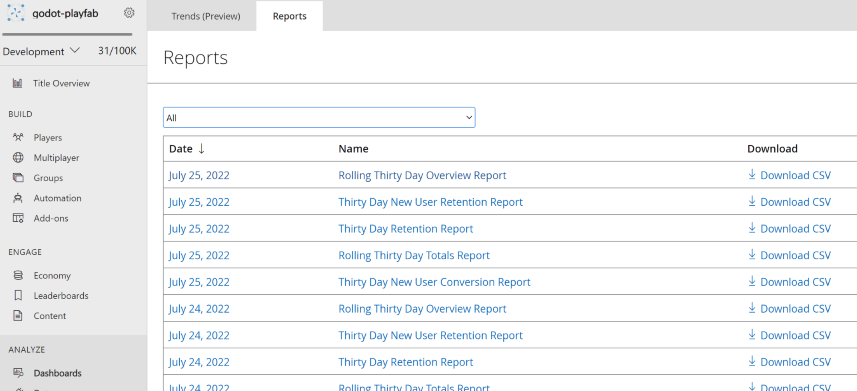857x391 pixels.
Task: Click the Download column header
Action: tap(772, 149)
